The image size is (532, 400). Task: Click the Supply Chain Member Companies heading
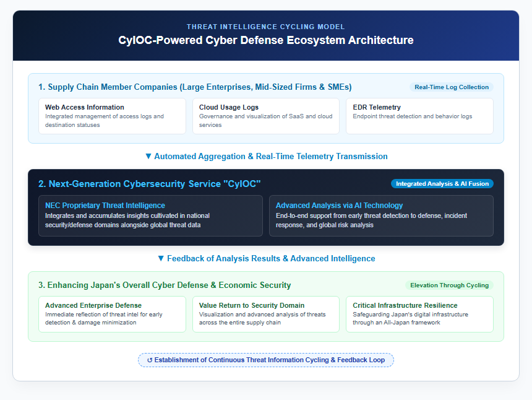[195, 87]
